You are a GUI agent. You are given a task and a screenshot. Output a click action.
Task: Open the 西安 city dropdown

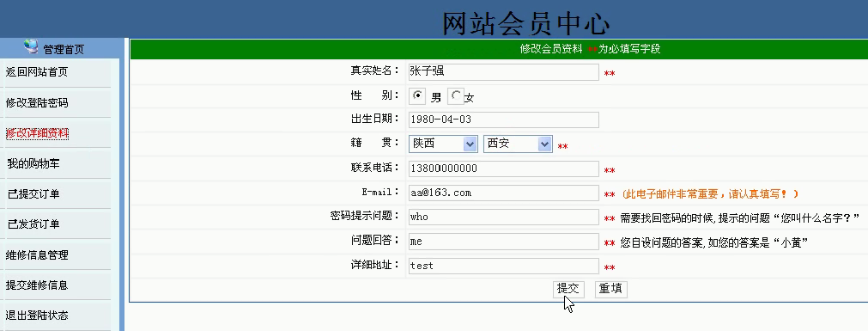pyautogui.click(x=519, y=144)
